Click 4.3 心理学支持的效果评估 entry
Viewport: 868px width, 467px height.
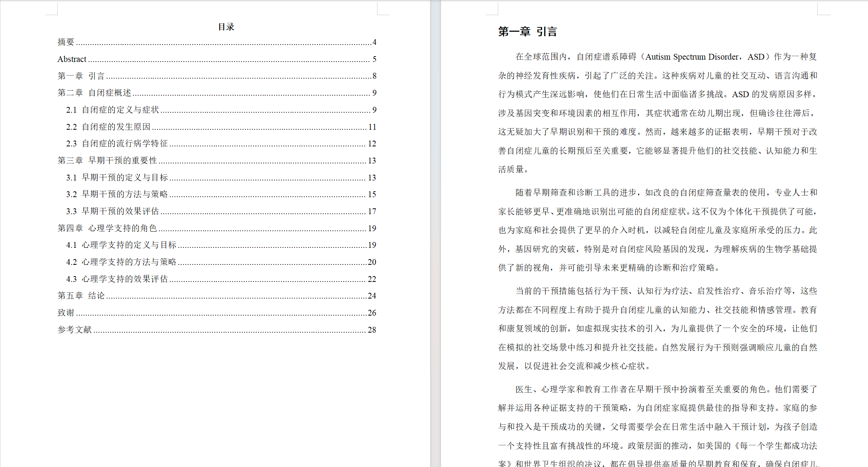[x=117, y=279]
